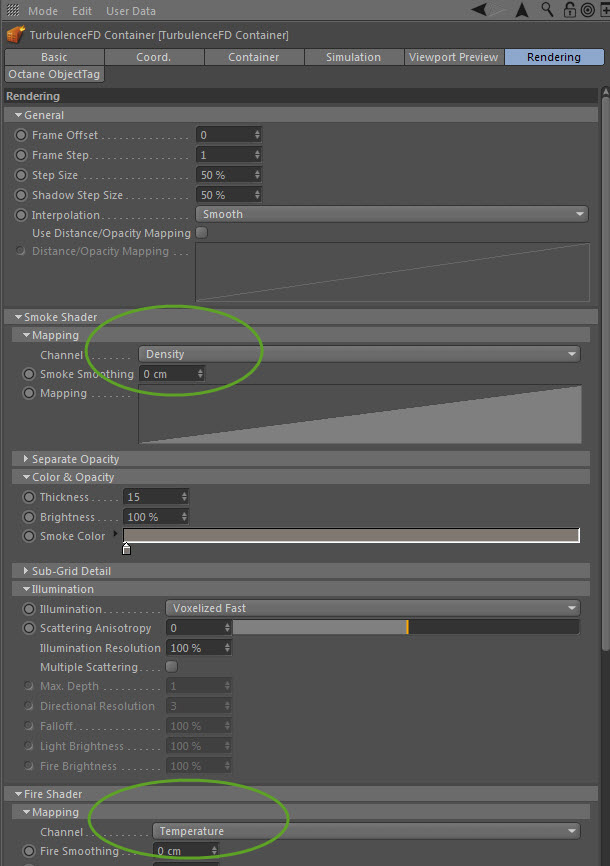Screen dimensions: 610x866
Task: Open the fire Channel Temperature dropdown
Action: pyautogui.click(x=366, y=831)
